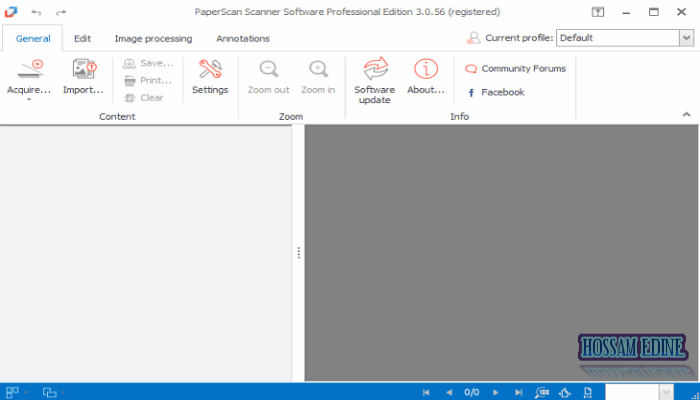Go to the previous page
The width and height of the screenshot is (700, 400).
pyautogui.click(x=449, y=393)
